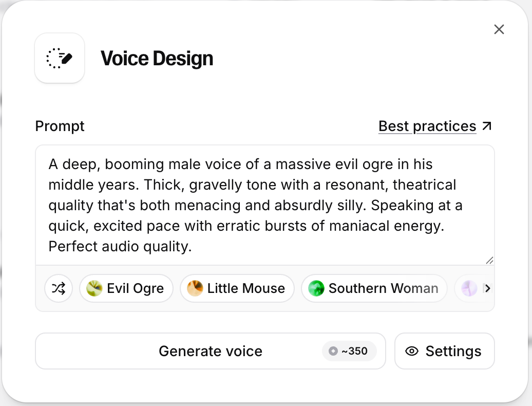Screen dimensions: 532x406
Task: Click Generate voice
Action: pyautogui.click(x=211, y=351)
